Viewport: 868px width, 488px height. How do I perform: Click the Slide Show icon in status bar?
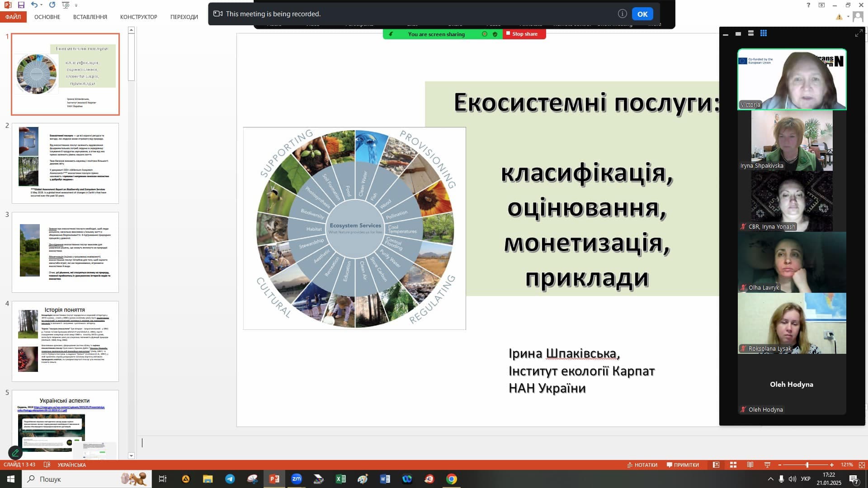click(x=767, y=465)
